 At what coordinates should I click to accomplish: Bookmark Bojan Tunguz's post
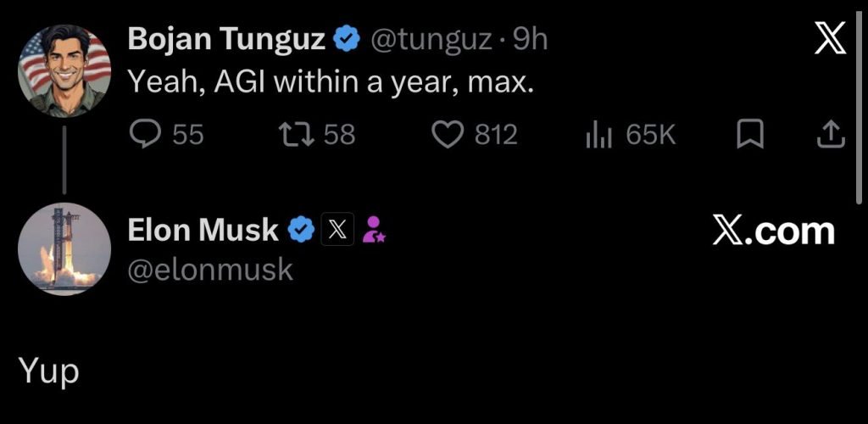[750, 136]
